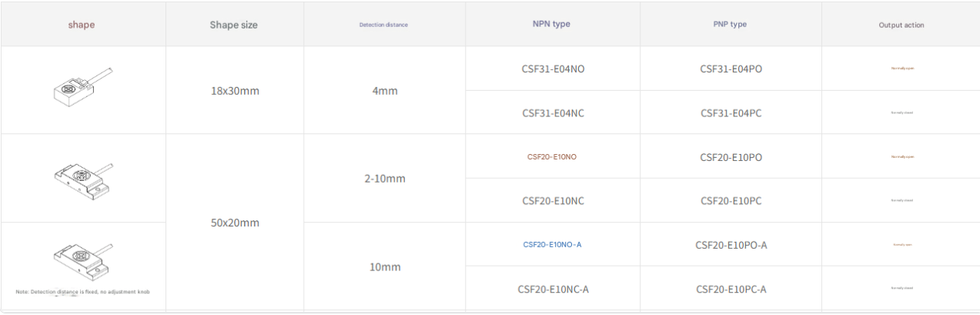980x315 pixels.
Task: Click the 18x30mm sensor shape image
Action: tap(82, 88)
